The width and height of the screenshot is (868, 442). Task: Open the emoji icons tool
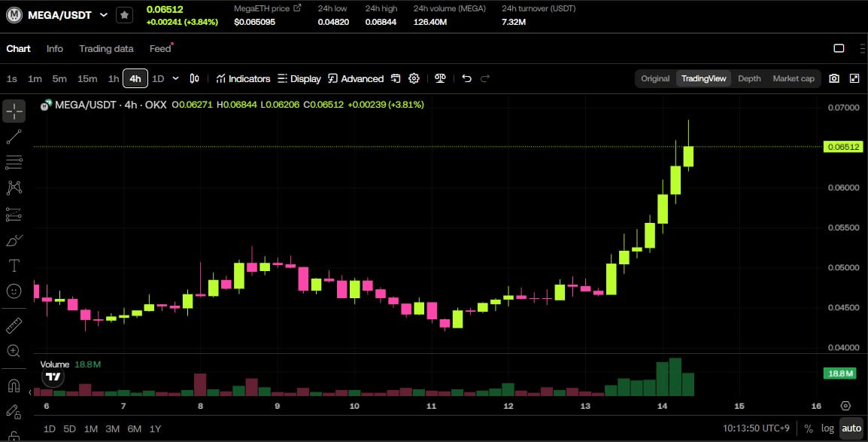[14, 291]
